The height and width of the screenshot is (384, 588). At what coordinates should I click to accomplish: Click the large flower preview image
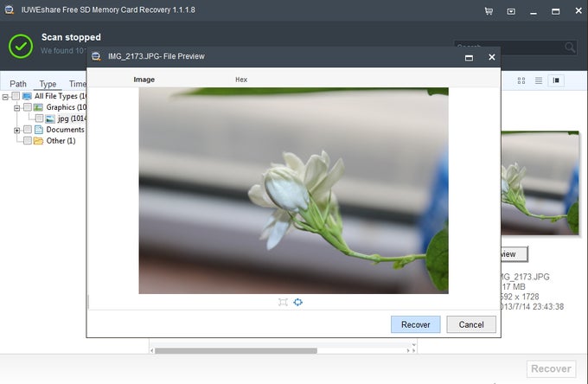pos(294,190)
